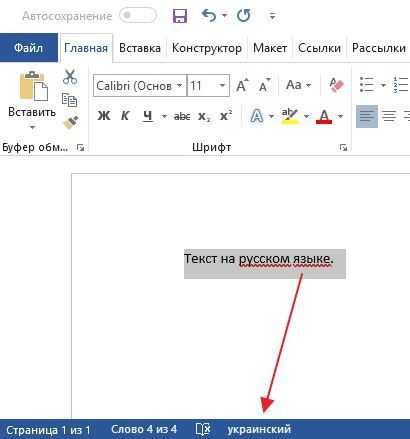Click the Undo arrow icon

pyautogui.click(x=209, y=15)
